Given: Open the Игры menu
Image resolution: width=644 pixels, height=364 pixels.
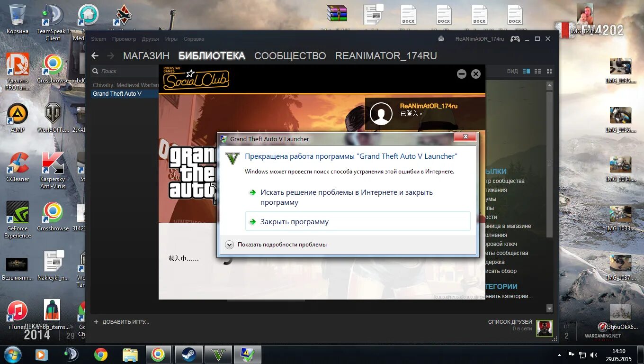Looking at the screenshot, I should [171, 39].
